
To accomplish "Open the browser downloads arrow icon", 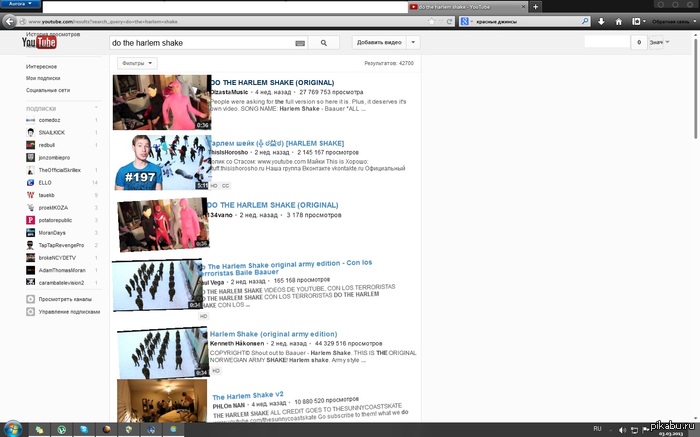I will tap(601, 21).
